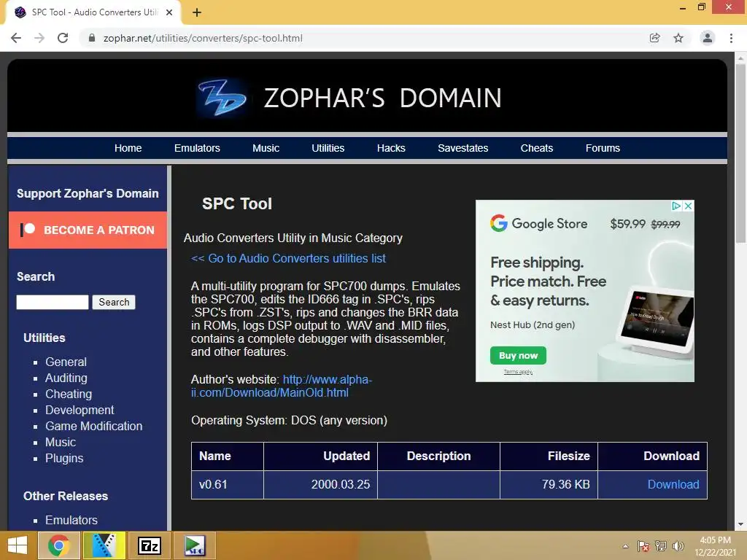Open the Forums nav menu

[x=603, y=148]
